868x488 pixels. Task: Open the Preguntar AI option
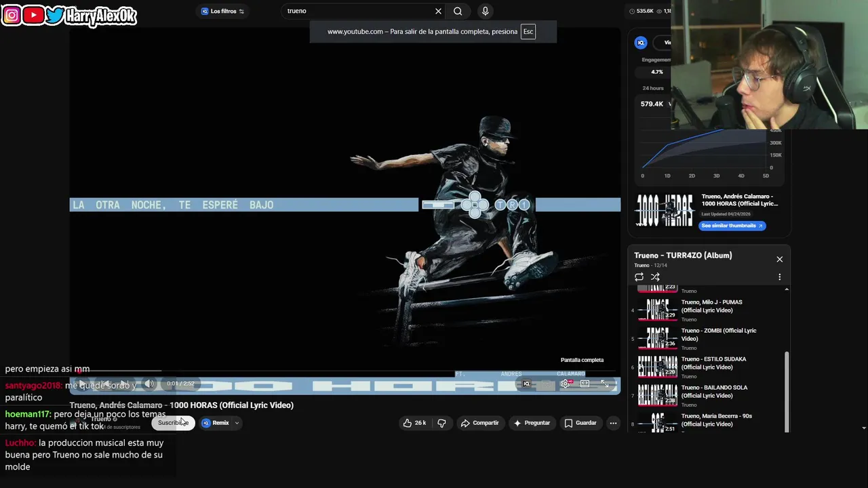(532, 423)
